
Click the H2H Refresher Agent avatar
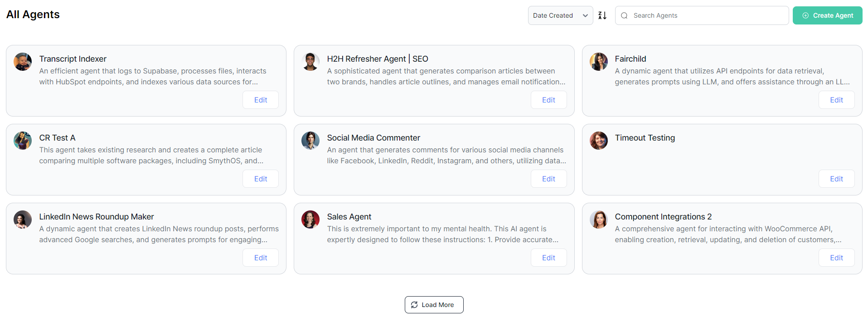(310, 62)
